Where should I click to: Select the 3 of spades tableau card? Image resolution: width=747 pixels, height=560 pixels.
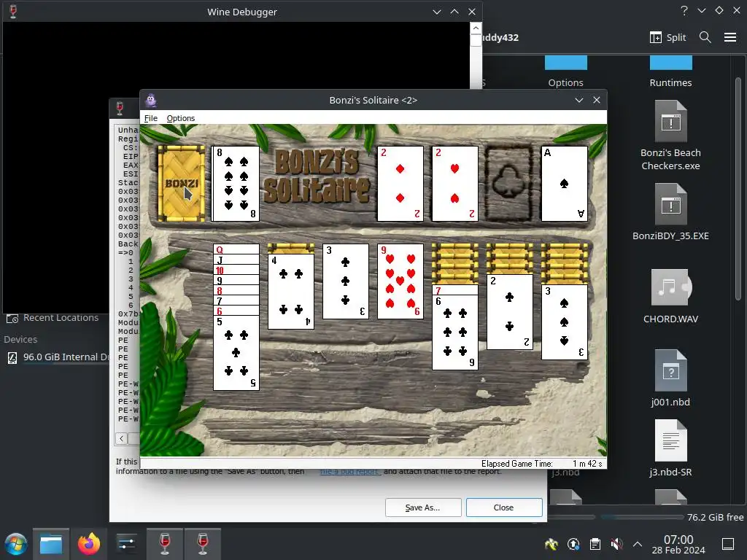[564, 322]
